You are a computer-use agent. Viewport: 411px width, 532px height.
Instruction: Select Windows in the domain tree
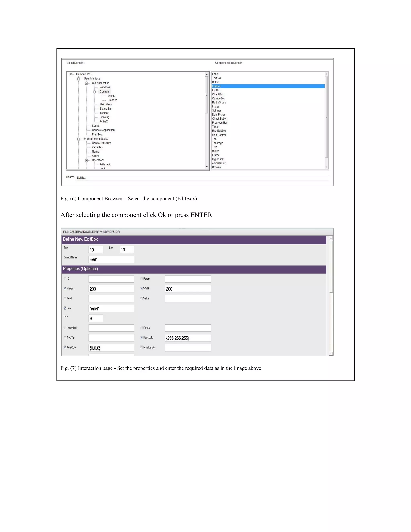tap(105, 87)
